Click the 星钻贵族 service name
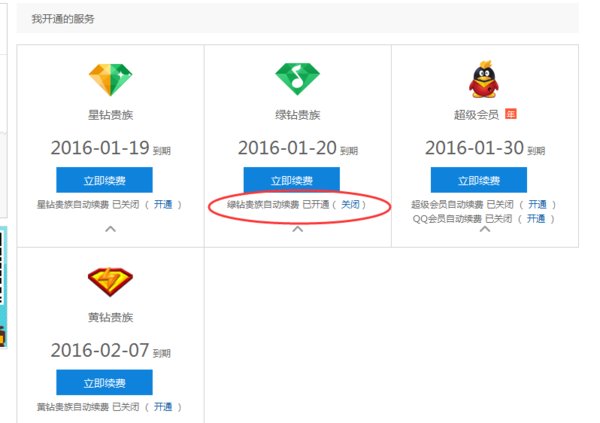This screenshot has width=600, height=423. (x=111, y=115)
